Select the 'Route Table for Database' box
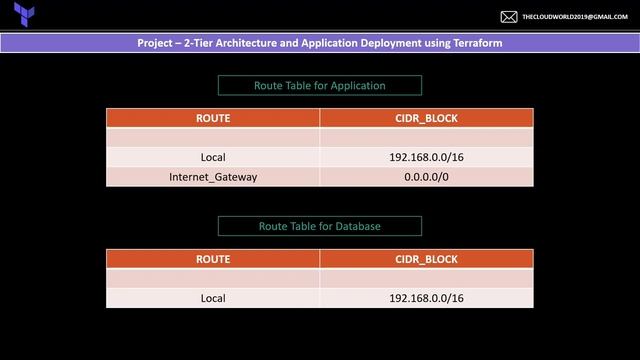Image resolution: width=640 pixels, height=360 pixels. 320,226
